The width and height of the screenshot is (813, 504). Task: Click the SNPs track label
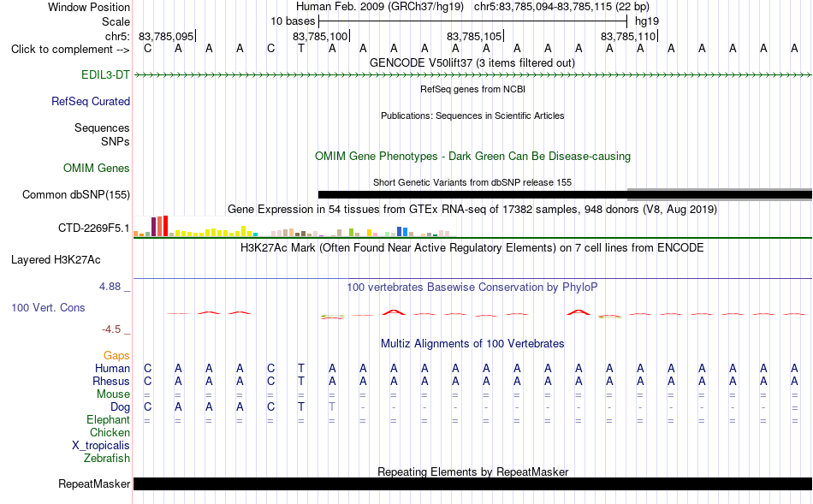(x=116, y=141)
